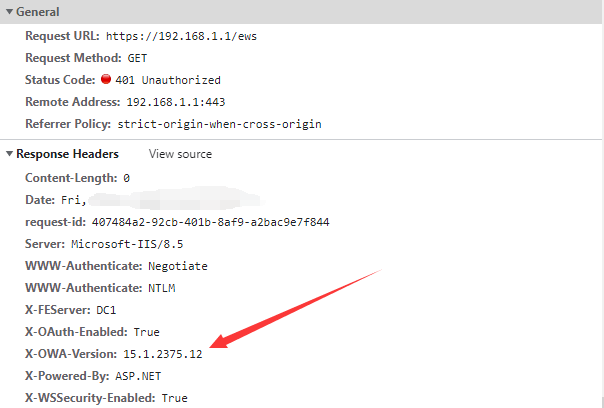Collapse the Response Headers section

point(9,154)
